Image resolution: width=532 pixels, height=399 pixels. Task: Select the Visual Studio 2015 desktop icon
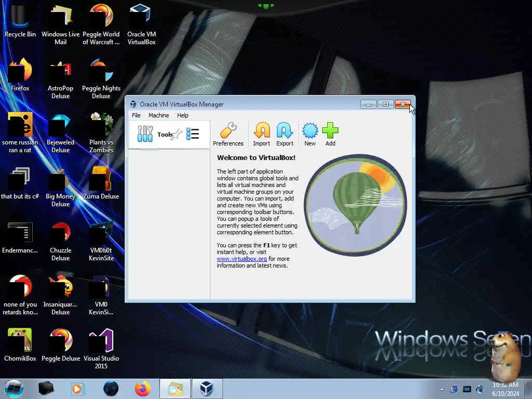point(101,349)
